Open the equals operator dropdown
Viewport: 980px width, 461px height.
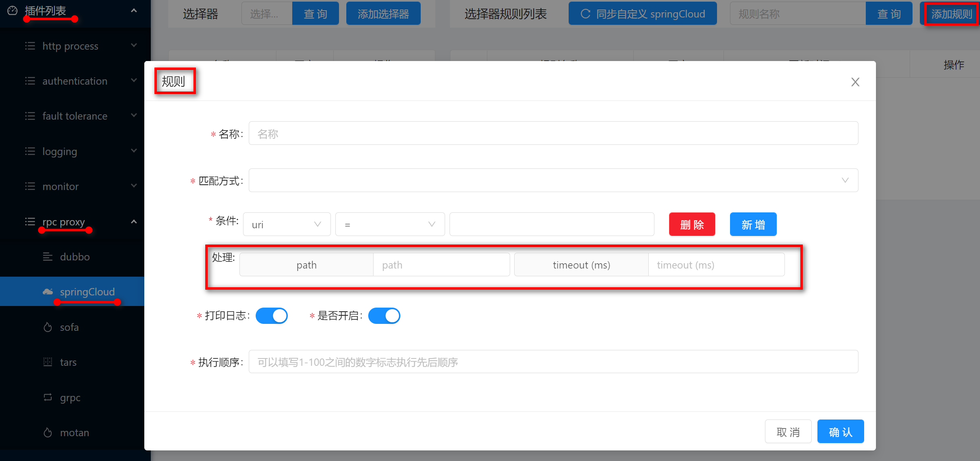point(389,224)
